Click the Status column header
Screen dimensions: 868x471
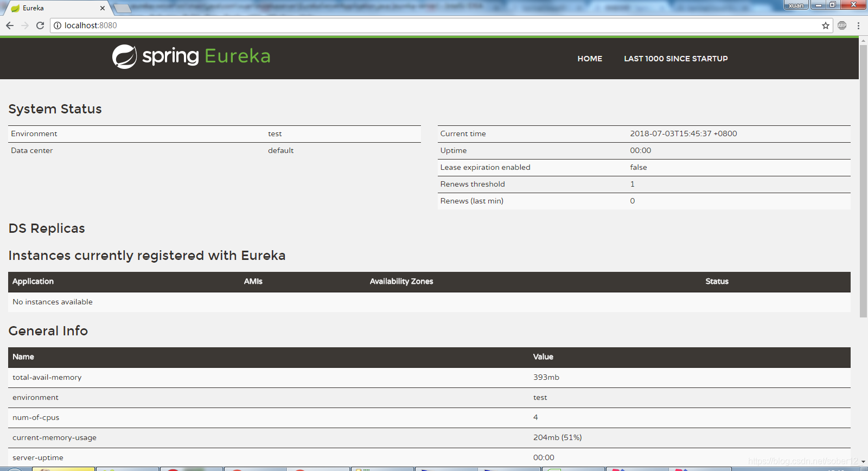coord(717,281)
